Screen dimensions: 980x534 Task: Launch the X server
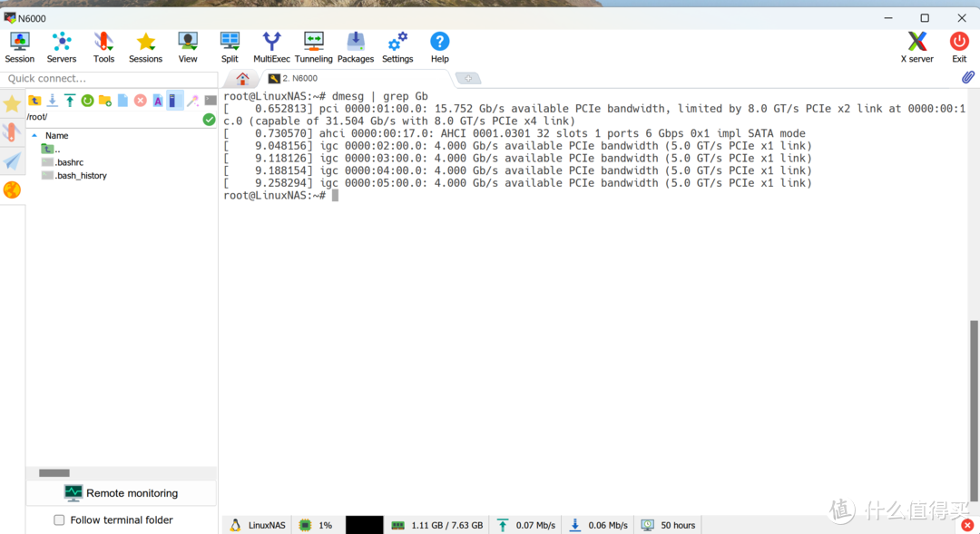point(916,46)
